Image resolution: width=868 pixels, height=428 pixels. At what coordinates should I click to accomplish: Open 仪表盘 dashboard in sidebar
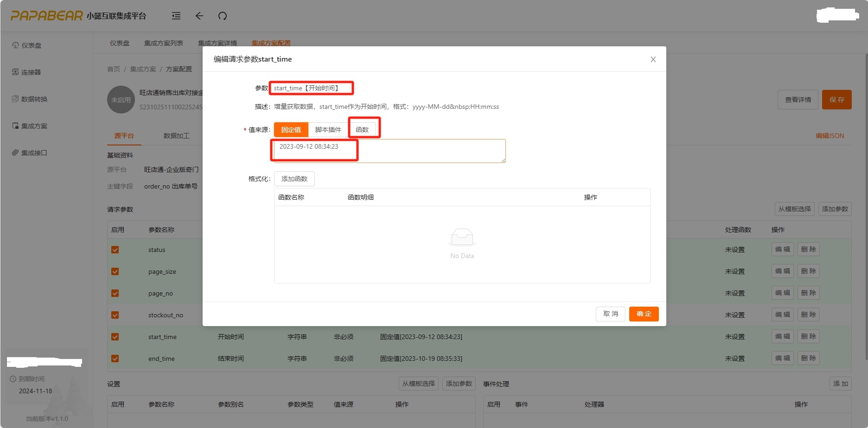coord(31,45)
